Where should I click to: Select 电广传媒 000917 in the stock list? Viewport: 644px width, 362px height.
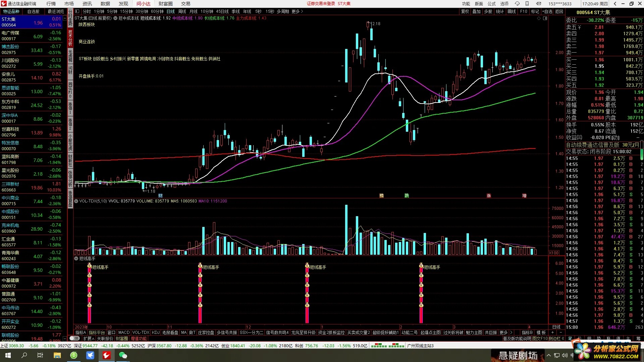point(31,36)
